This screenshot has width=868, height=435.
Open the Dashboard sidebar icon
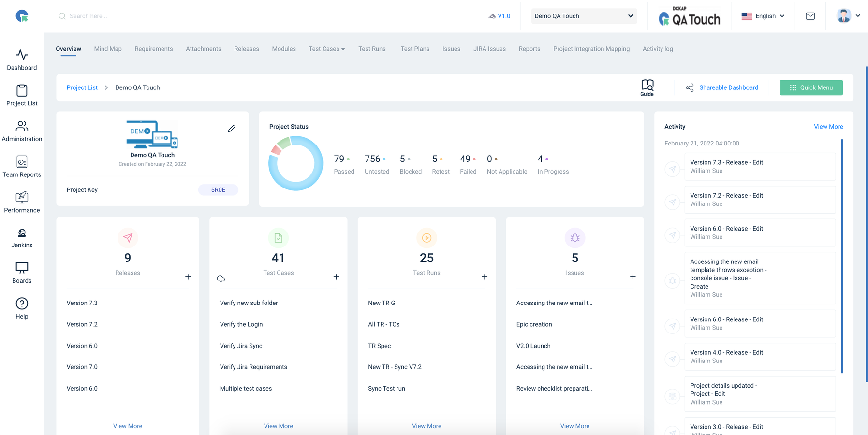[x=22, y=60]
